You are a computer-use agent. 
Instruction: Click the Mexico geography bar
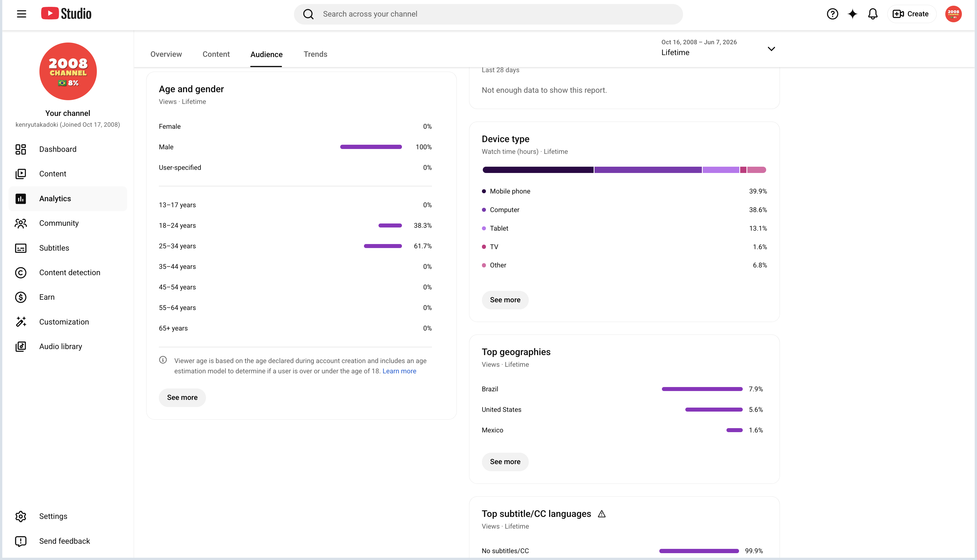point(734,430)
